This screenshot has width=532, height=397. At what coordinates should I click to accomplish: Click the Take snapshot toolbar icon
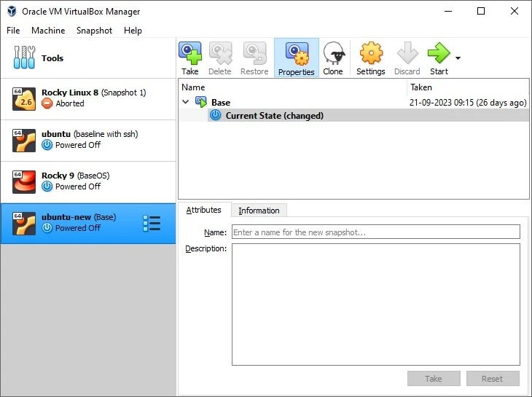190,58
